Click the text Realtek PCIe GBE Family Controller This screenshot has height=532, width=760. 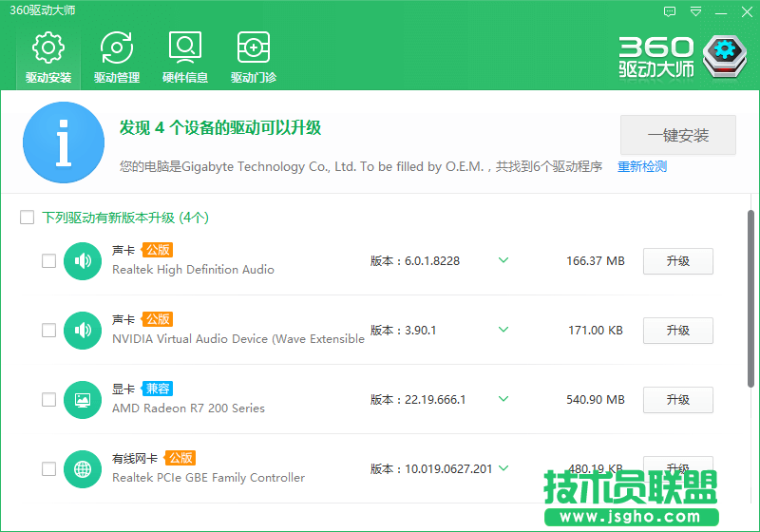click(208, 478)
